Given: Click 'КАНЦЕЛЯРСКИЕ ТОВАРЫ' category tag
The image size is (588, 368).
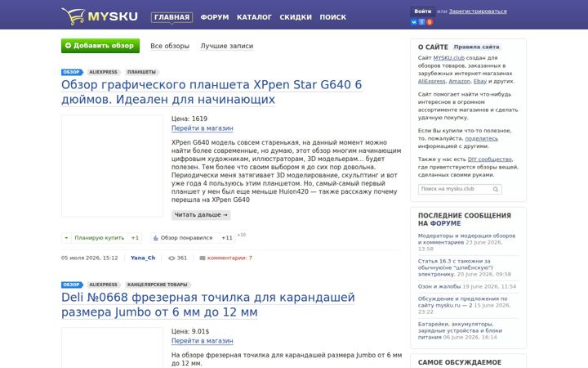Looking at the screenshot, I should coord(157,285).
